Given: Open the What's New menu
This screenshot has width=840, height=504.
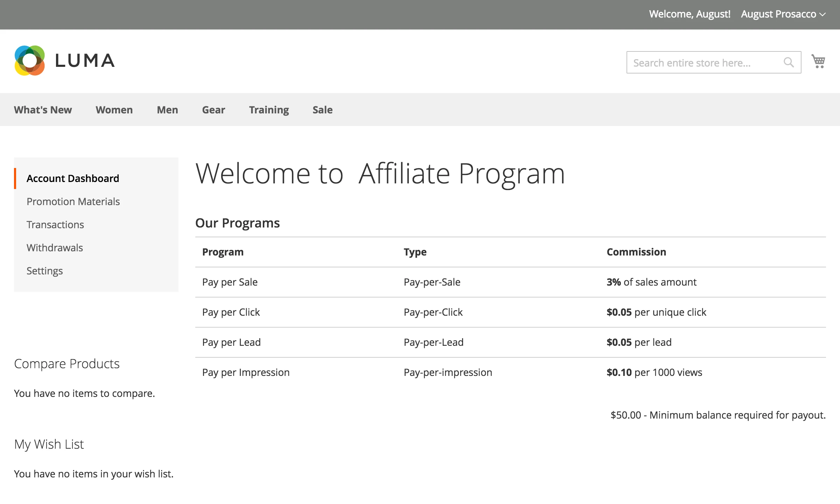Looking at the screenshot, I should point(43,110).
